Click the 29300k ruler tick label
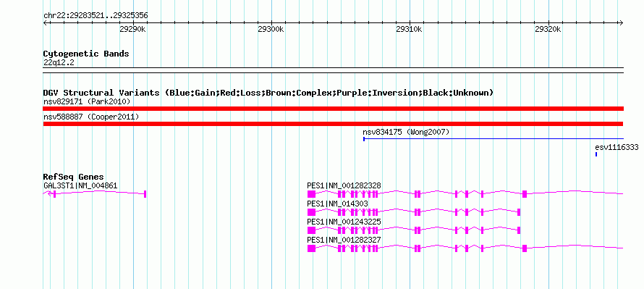Viewport: 644px width, 289px height. pos(271,30)
